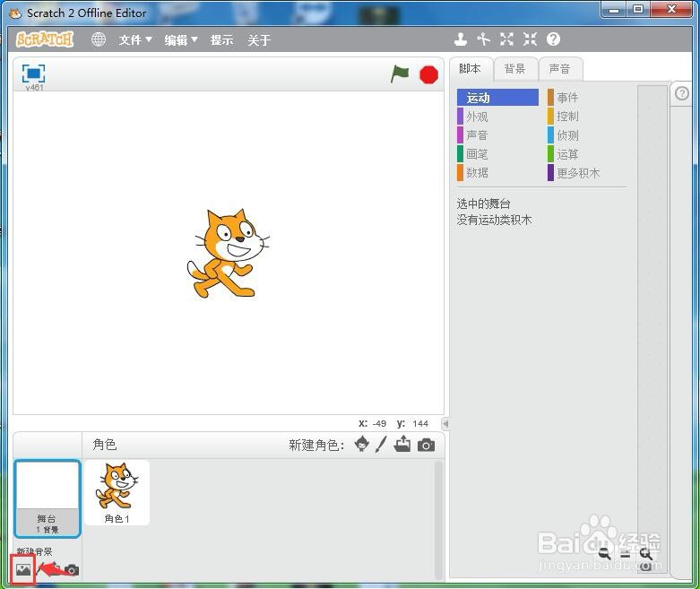Select the 运动 block category

(497, 98)
